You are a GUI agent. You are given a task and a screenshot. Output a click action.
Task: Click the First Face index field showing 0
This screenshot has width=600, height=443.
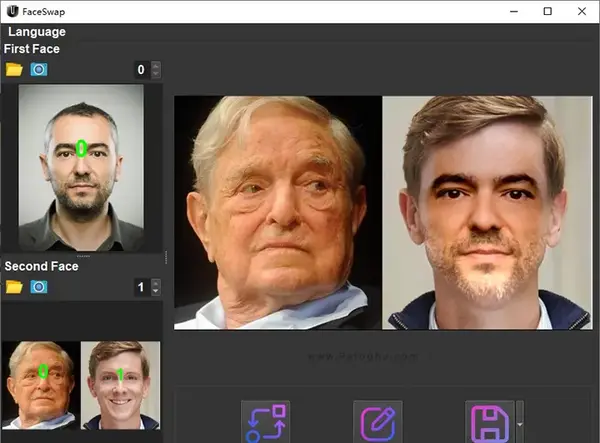tap(142, 70)
